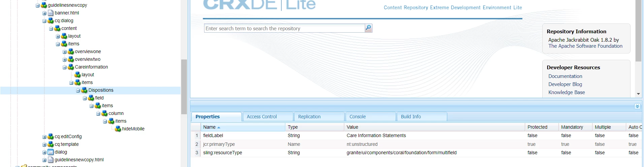Click the repository search input field
The height and width of the screenshot is (167, 644).
[285, 28]
